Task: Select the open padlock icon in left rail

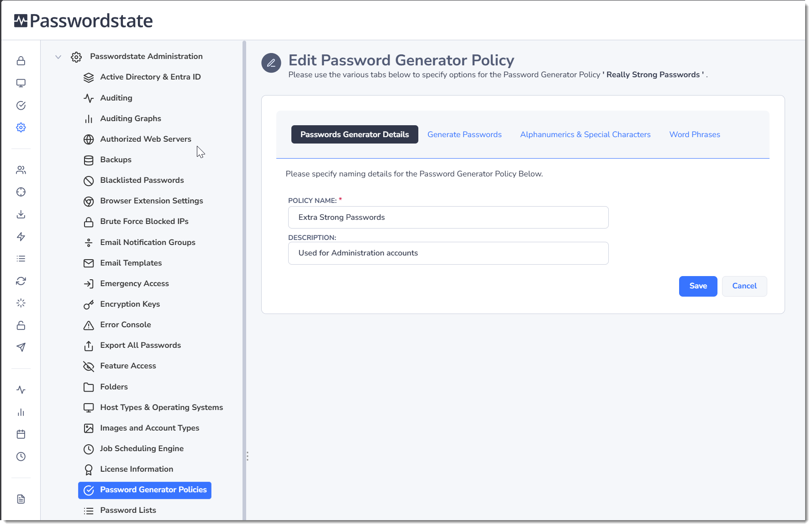Action: [x=21, y=325]
